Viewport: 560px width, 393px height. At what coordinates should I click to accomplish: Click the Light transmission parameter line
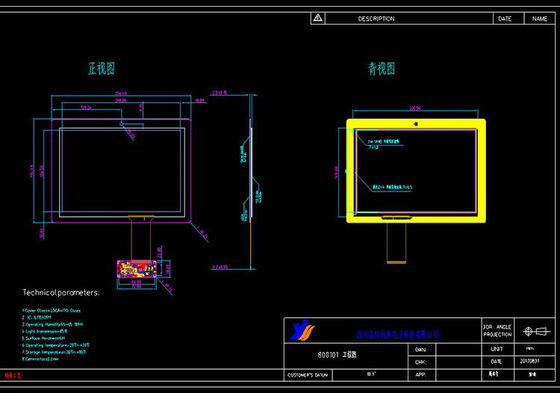pos(45,331)
